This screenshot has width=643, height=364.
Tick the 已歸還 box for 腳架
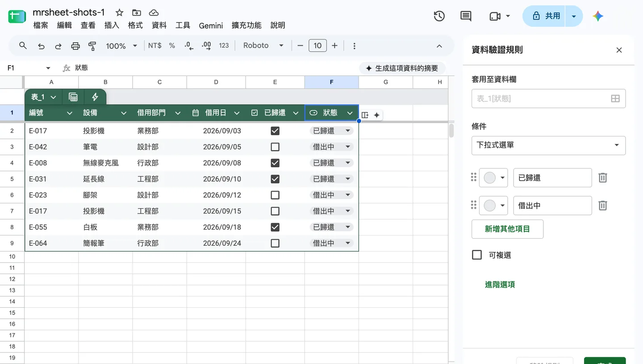click(275, 195)
